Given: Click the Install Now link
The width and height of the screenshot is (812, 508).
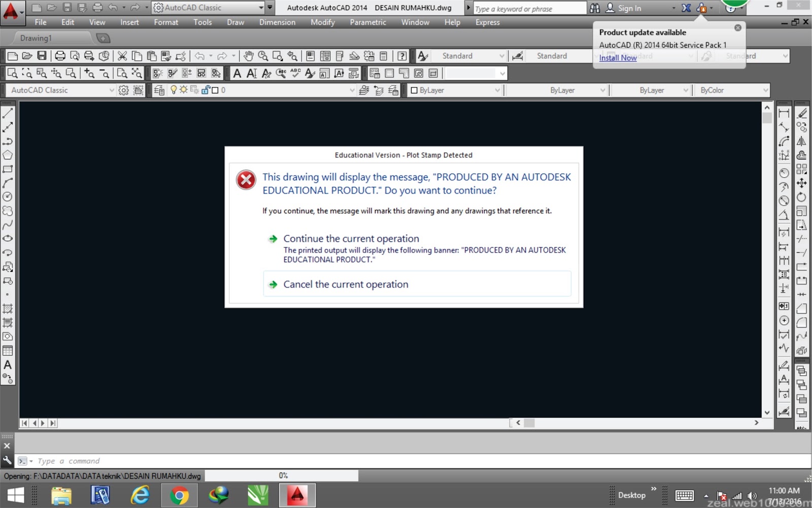Looking at the screenshot, I should (618, 58).
